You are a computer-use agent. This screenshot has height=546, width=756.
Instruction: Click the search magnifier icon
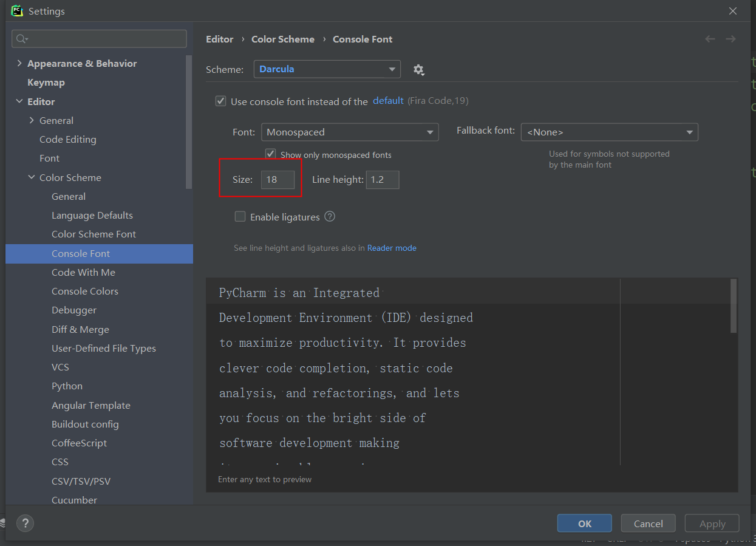point(22,39)
